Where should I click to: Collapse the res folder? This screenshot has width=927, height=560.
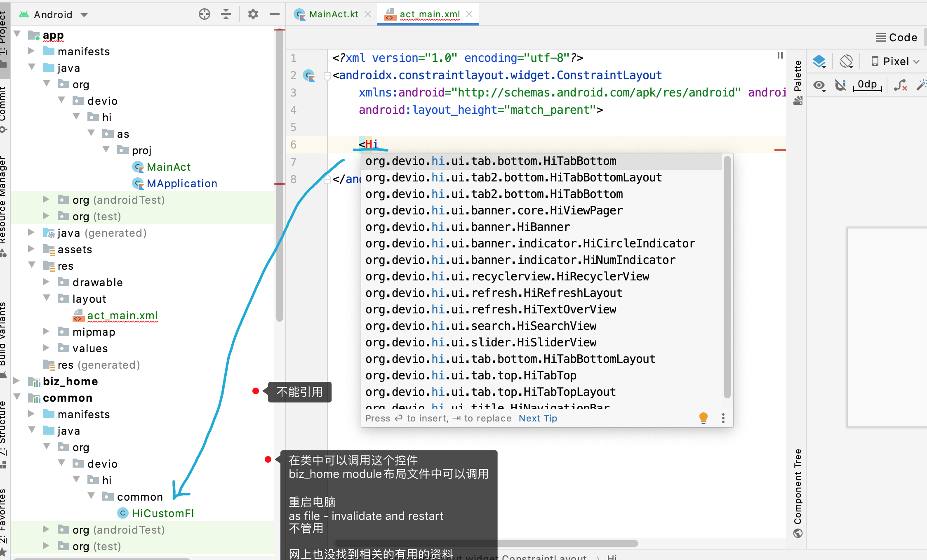tap(32, 265)
